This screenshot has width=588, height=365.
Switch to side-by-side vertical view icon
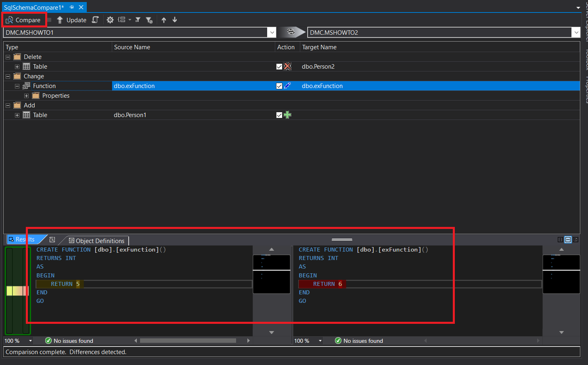click(x=560, y=239)
